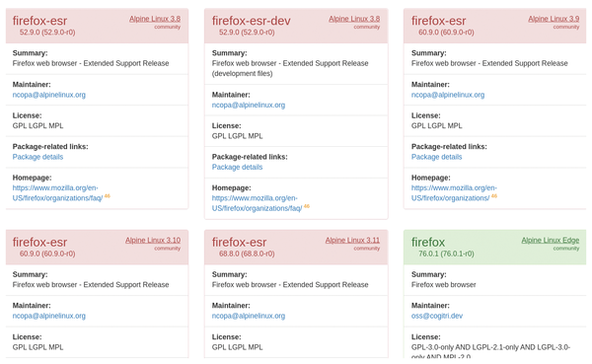Click 'community' label under Alpine Linux 3.9

pos(566,28)
